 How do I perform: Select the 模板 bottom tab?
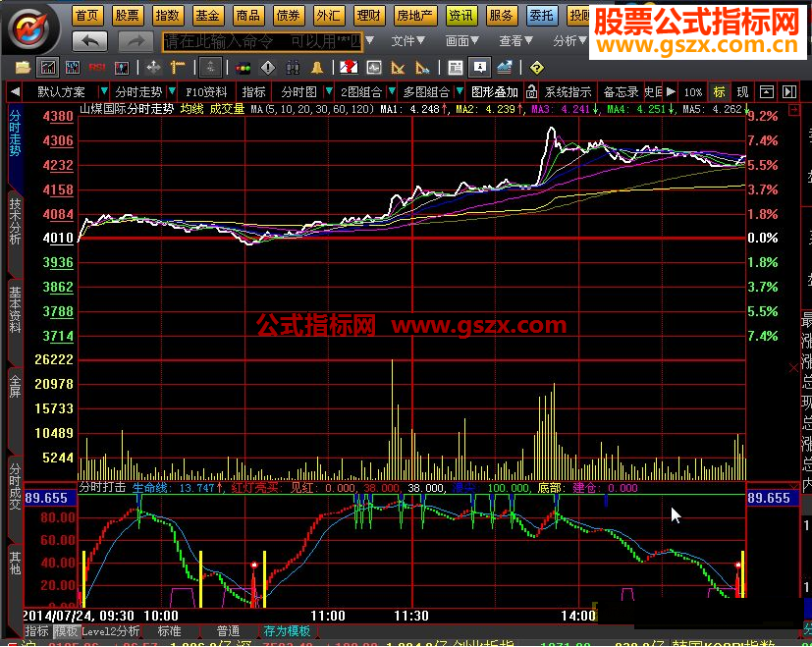[x=66, y=631]
